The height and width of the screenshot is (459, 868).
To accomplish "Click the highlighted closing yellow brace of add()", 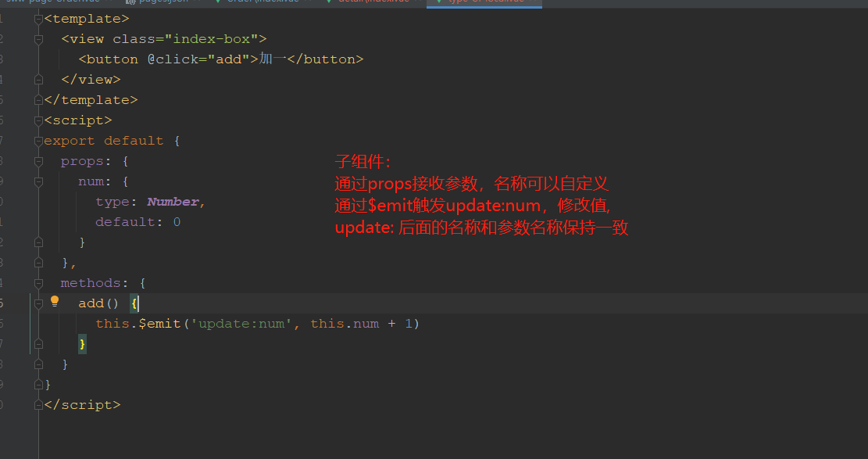I will 82,344.
